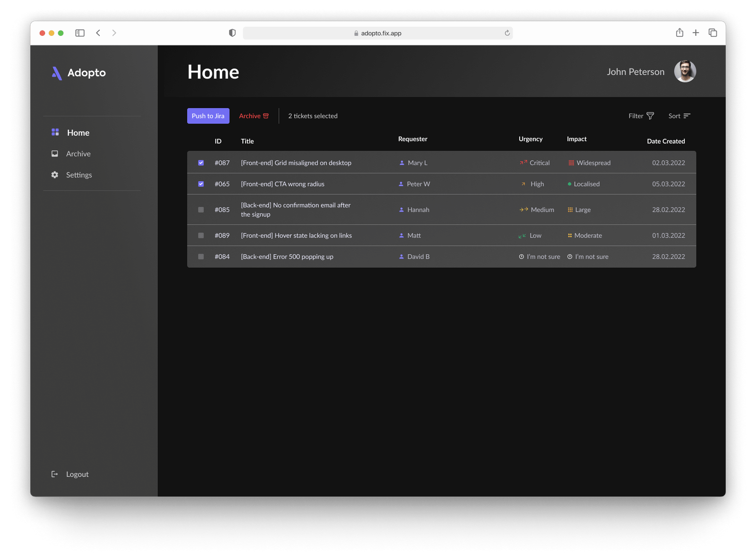Click the red archive box icon in toolbar

pyautogui.click(x=266, y=116)
